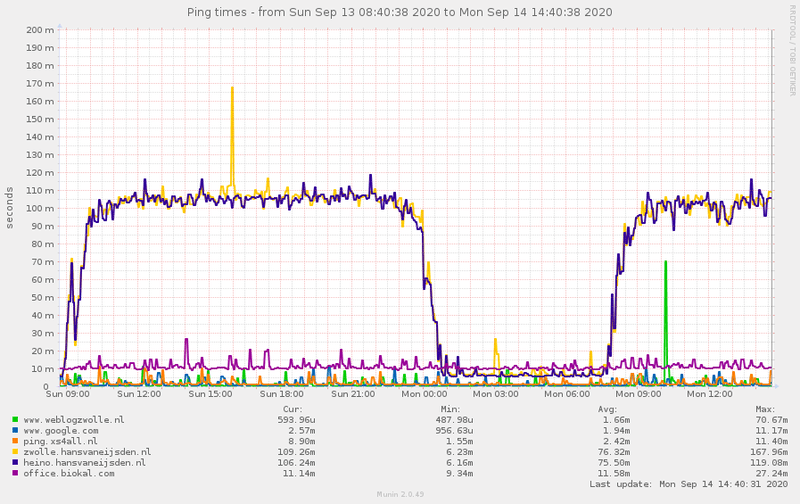Screen dimensions: 800x504
Task: Click the 11.58m average value
Action: pyautogui.click(x=614, y=473)
